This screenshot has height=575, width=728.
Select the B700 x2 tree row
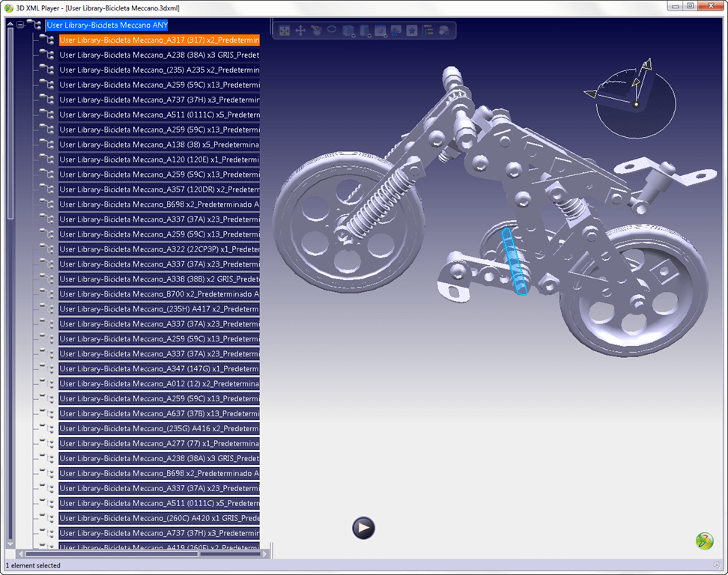point(160,293)
